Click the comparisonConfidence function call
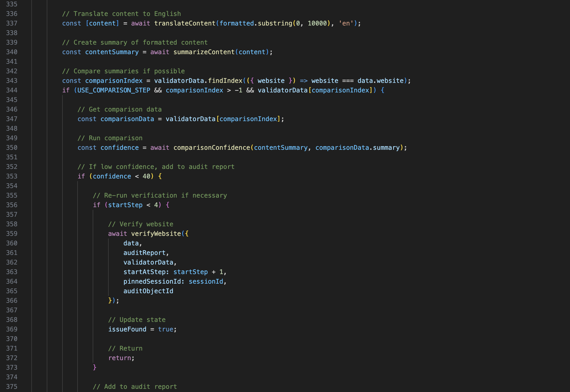Viewport: 570px width, 392px height. click(211, 148)
